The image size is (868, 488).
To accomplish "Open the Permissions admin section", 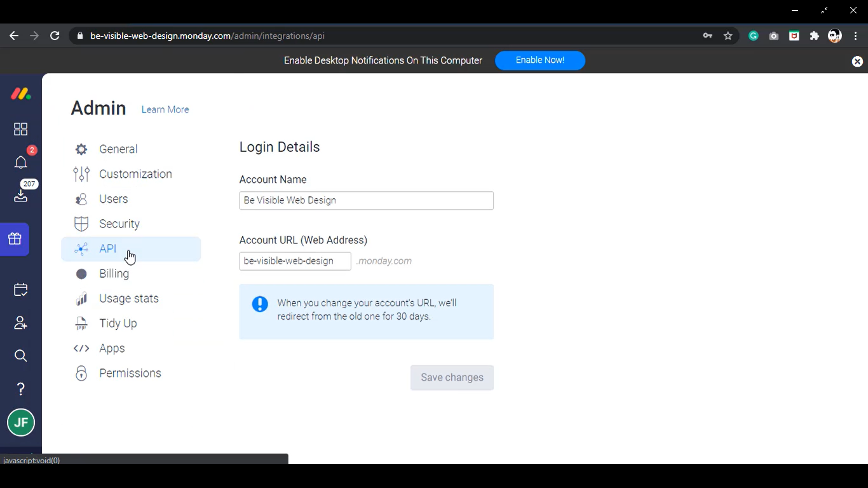I will 130,373.
